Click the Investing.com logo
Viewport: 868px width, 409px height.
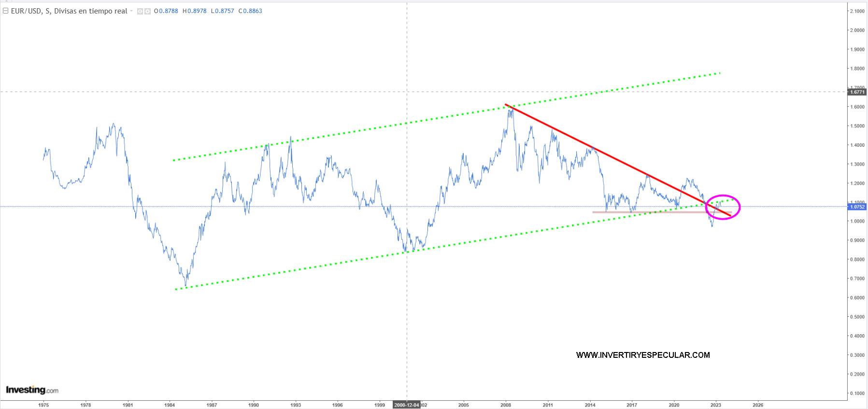pos(32,390)
